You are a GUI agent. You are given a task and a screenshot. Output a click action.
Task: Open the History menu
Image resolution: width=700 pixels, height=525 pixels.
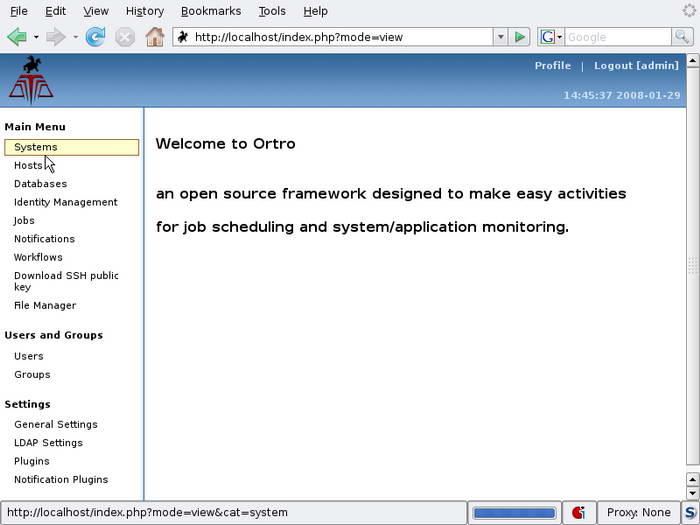click(x=145, y=11)
